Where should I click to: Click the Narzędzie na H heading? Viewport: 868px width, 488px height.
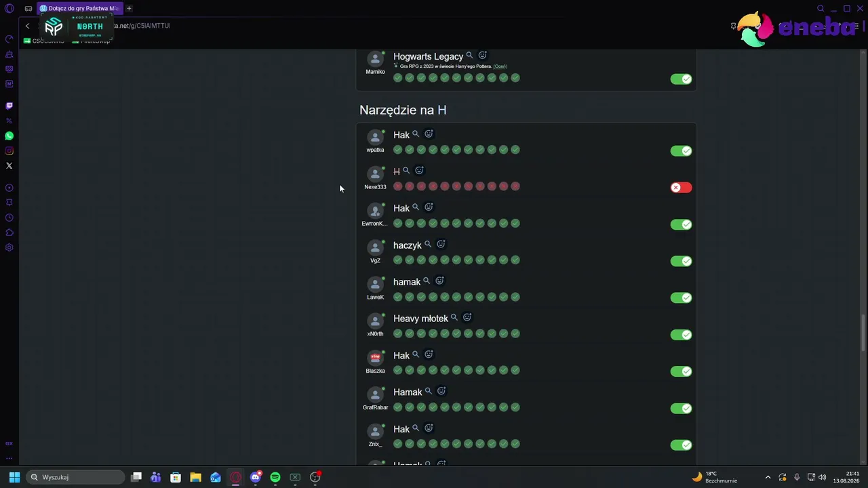(403, 110)
